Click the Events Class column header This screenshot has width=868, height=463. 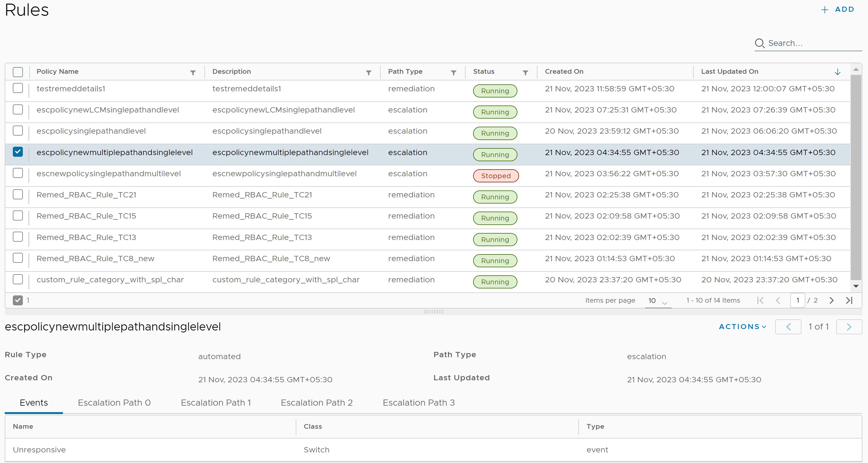[x=313, y=426]
